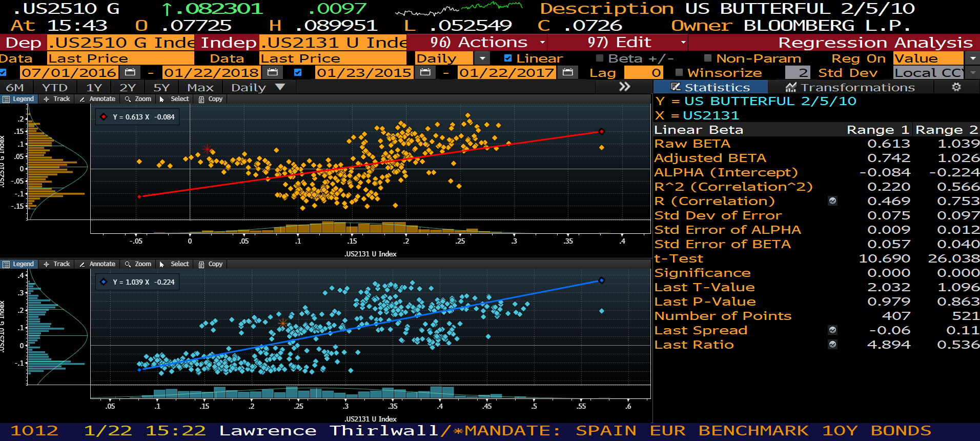This screenshot has width=980, height=441.
Task: Click dependent Last Price data field
Action: point(121,58)
